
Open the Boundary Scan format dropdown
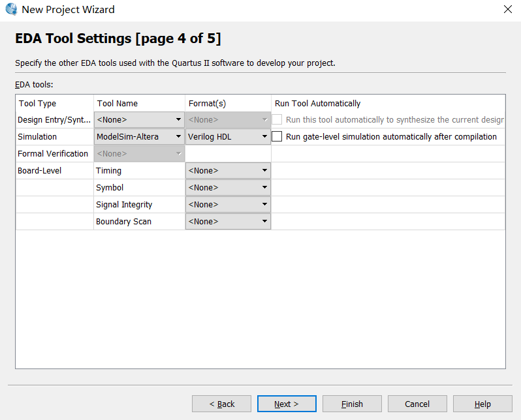point(228,222)
